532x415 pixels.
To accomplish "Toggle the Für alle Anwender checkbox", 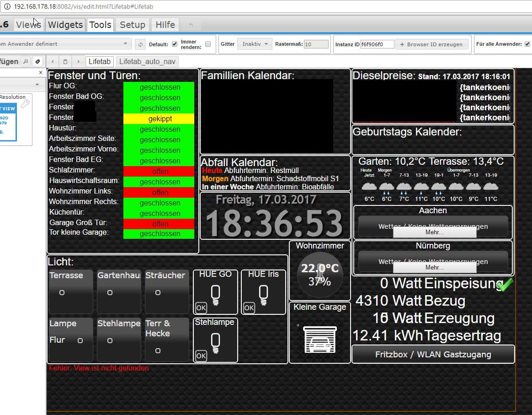I will click(x=527, y=44).
